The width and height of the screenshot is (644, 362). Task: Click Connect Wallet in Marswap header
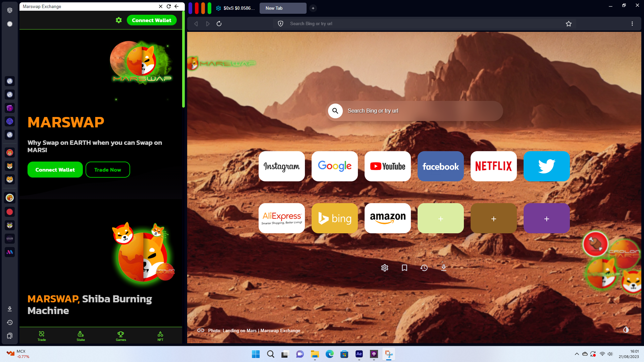(152, 20)
